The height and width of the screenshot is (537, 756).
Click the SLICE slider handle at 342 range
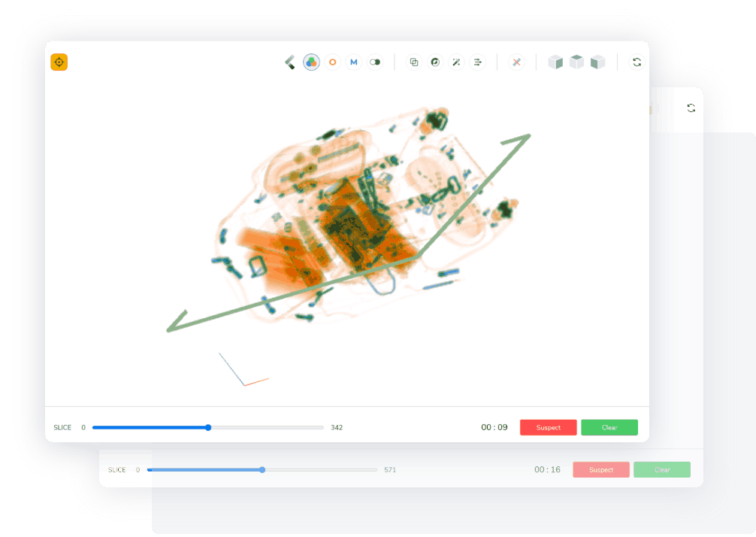[208, 427]
